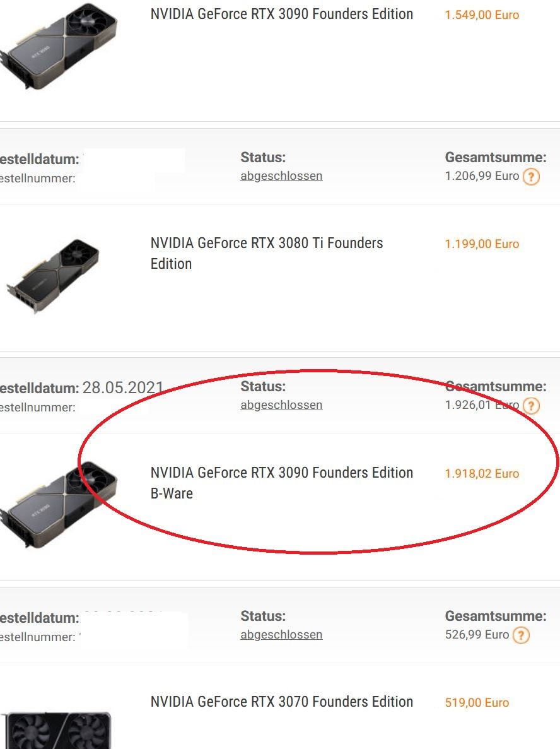Click the 1.918,02 Euro item price
The width and height of the screenshot is (560, 749).
click(x=482, y=474)
